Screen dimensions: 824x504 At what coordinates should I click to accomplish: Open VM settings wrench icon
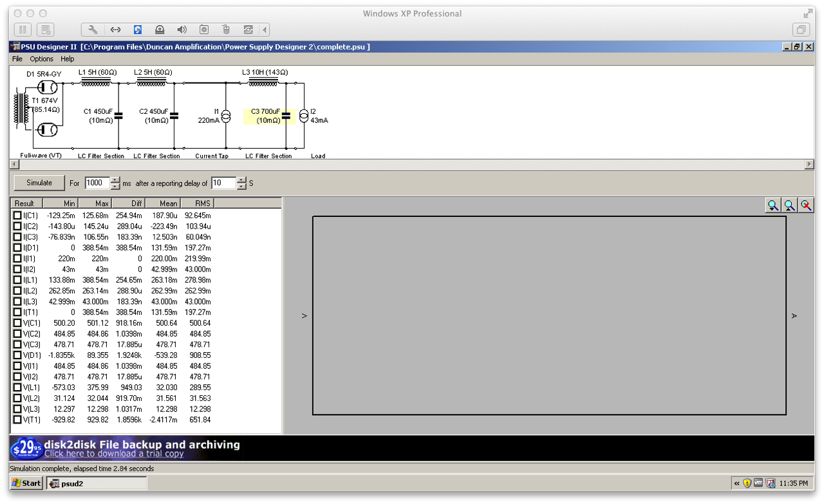click(x=93, y=30)
